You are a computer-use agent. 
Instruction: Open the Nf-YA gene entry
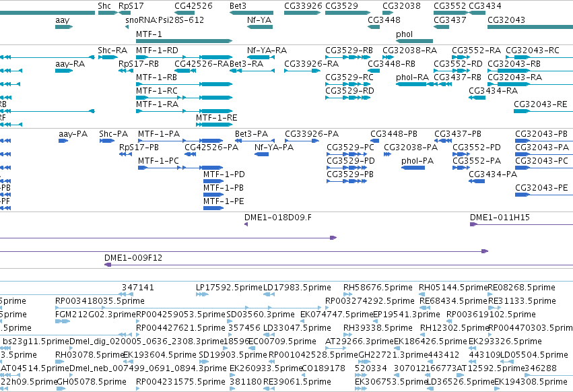coord(260,27)
